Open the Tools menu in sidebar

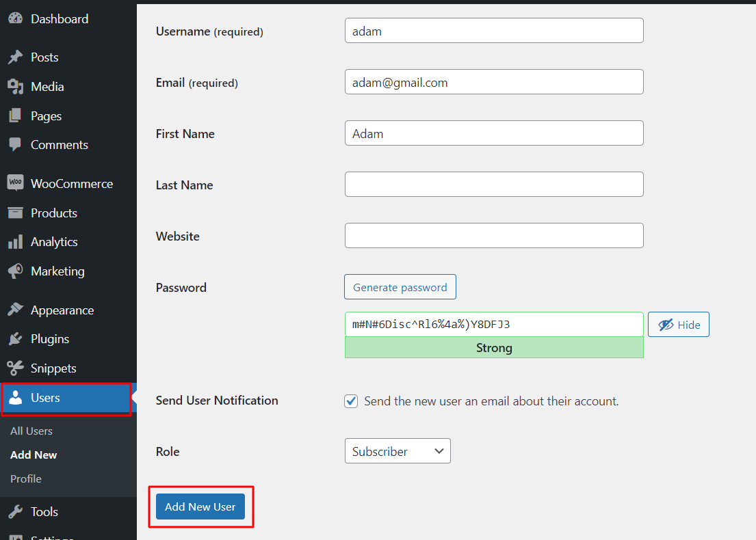(x=44, y=512)
